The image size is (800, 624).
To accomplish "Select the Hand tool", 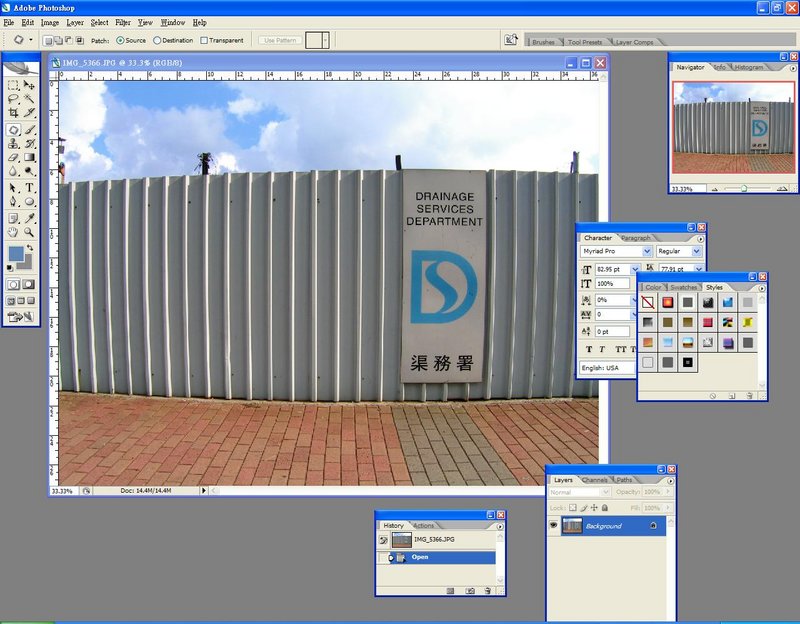I will 14,232.
